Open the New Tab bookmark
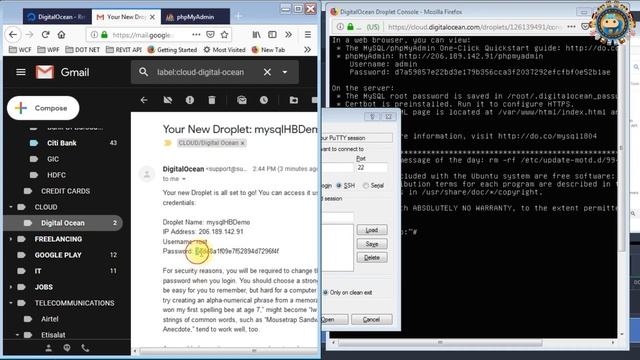The width and height of the screenshot is (640, 360). pos(268,50)
